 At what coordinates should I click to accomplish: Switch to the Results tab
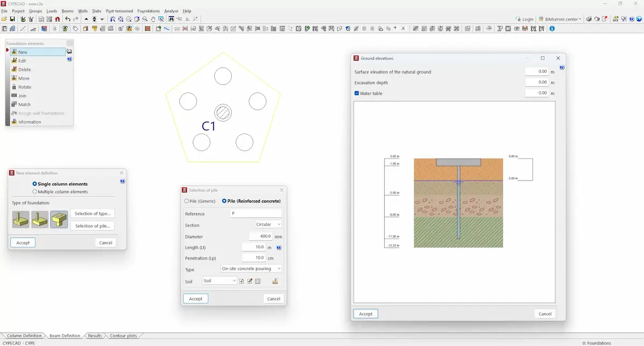coord(95,336)
